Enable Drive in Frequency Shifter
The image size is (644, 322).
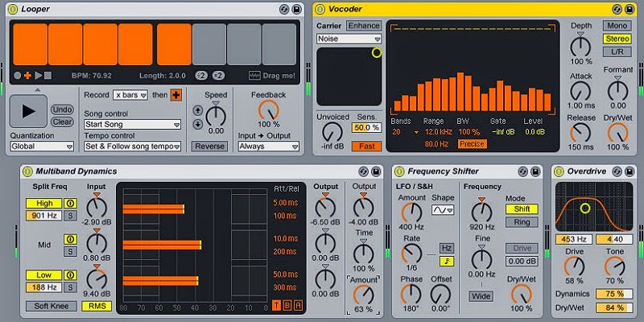click(x=522, y=248)
